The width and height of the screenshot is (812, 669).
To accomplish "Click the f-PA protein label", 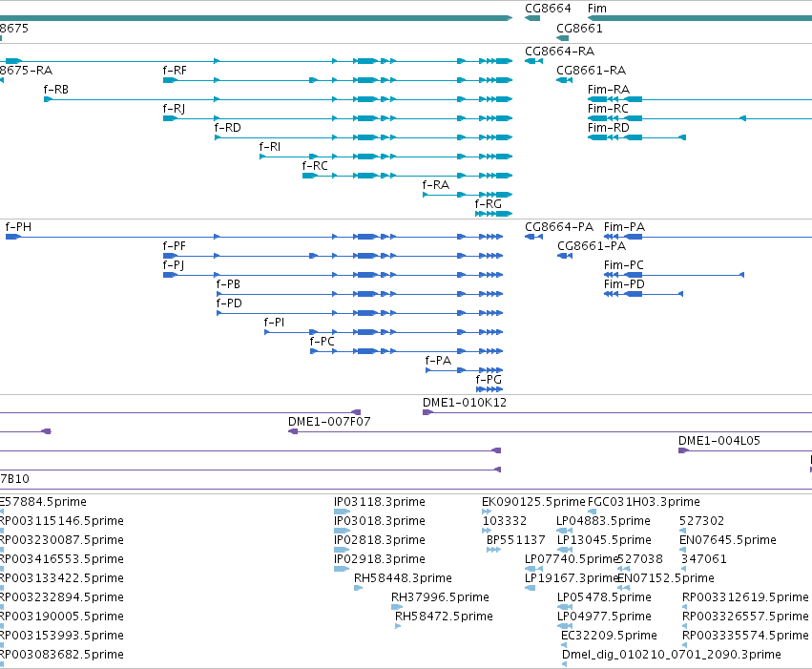I will coord(438,361).
